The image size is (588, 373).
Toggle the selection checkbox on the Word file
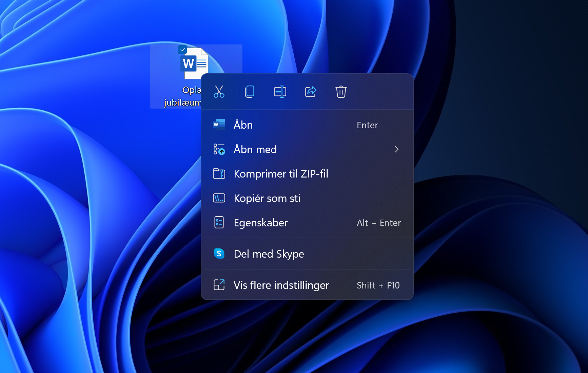pos(182,50)
